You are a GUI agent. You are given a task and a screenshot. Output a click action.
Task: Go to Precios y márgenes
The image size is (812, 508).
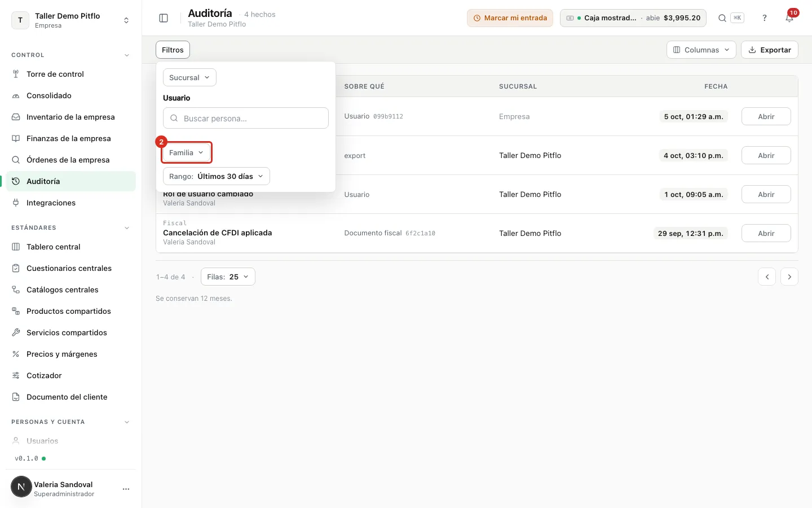coord(71,354)
